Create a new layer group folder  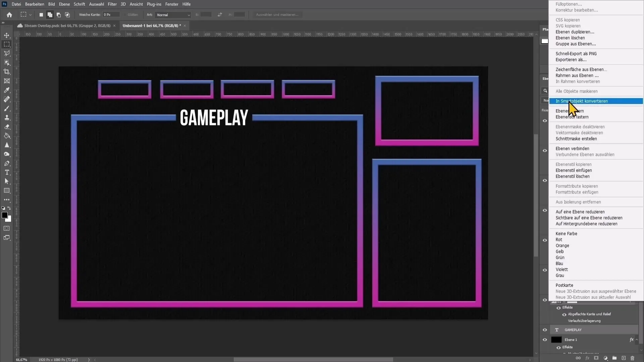pyautogui.click(x=614, y=358)
